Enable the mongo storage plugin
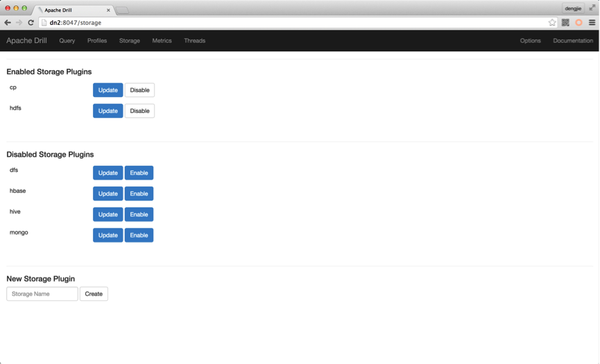This screenshot has height=364, width=600. [x=139, y=235]
